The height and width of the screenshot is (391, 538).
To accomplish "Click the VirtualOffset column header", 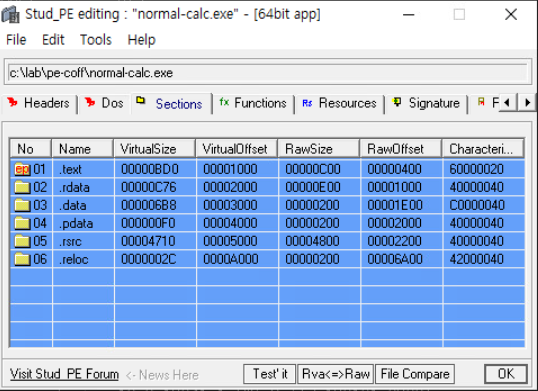I will tap(237, 149).
